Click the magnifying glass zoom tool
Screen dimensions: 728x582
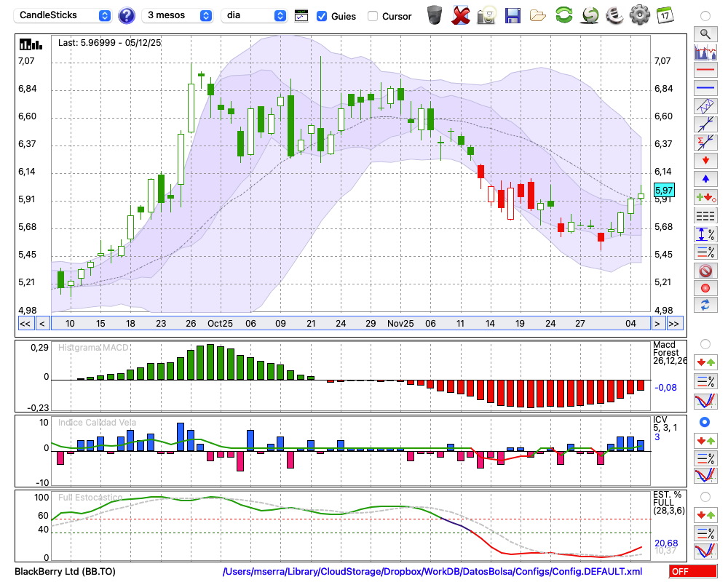pos(705,33)
